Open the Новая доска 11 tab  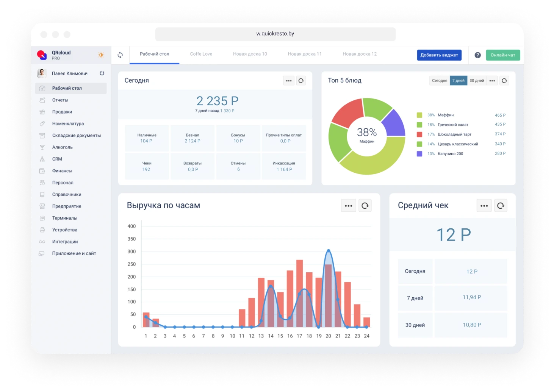pos(305,54)
